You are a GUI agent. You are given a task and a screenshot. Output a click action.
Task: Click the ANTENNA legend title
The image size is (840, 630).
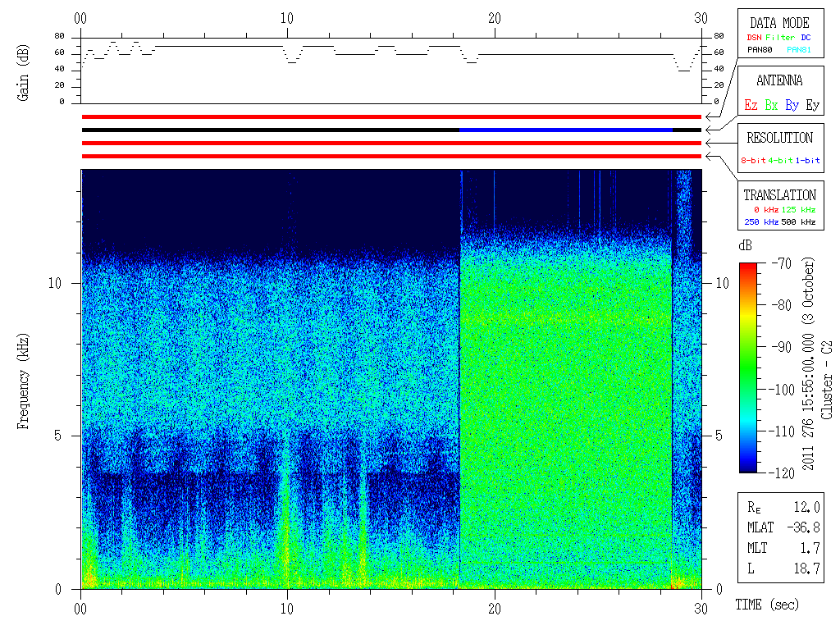pos(779,80)
